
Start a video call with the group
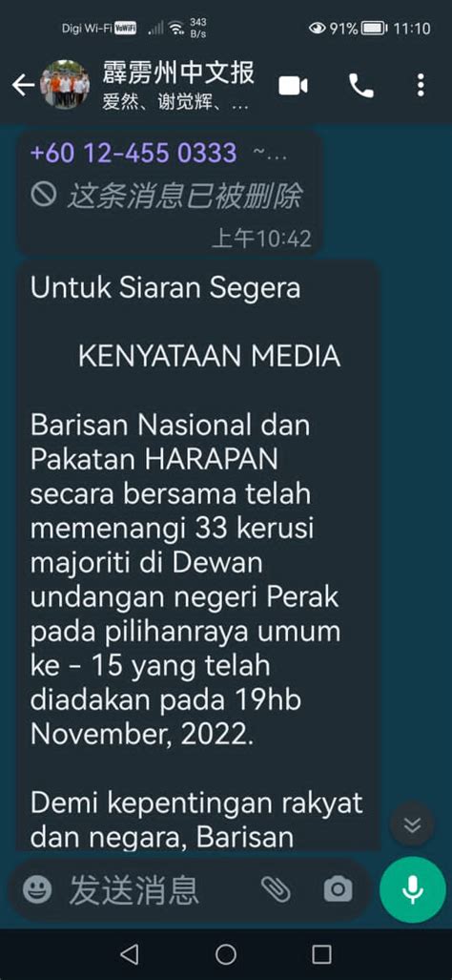click(293, 85)
